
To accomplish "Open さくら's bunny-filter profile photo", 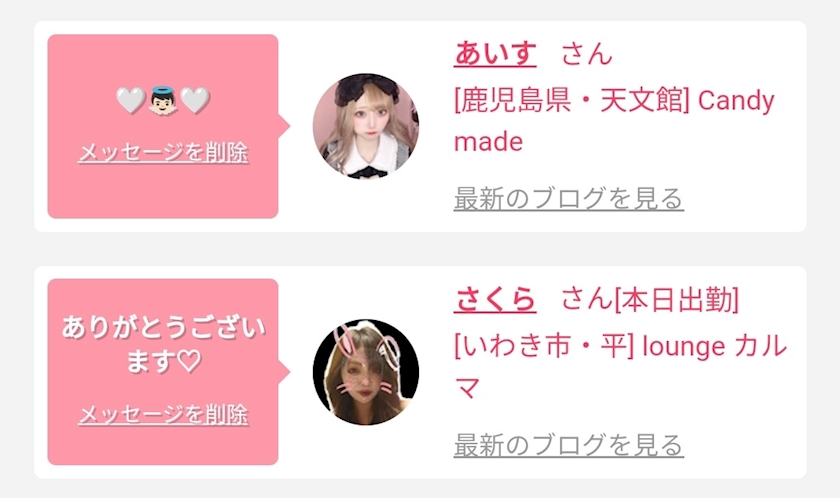I will (x=366, y=372).
